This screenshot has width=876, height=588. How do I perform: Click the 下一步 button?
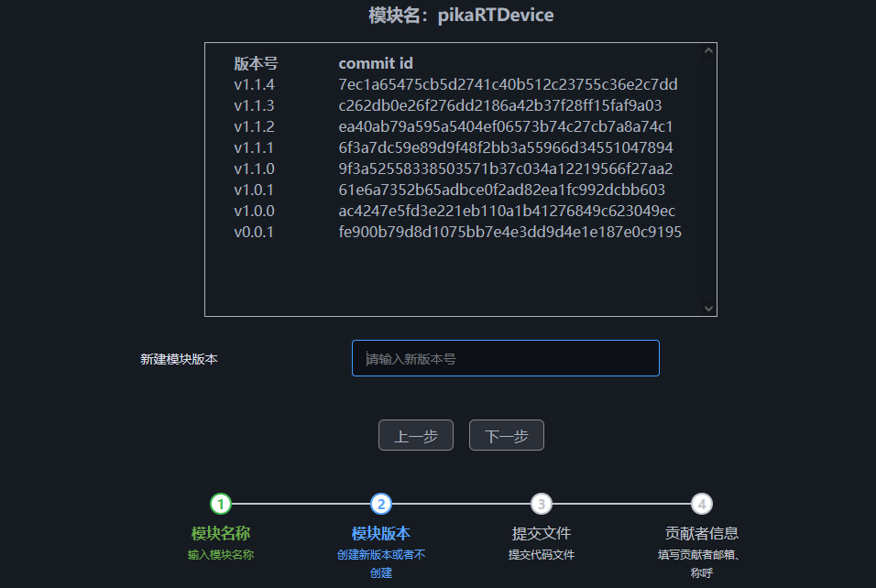click(506, 434)
